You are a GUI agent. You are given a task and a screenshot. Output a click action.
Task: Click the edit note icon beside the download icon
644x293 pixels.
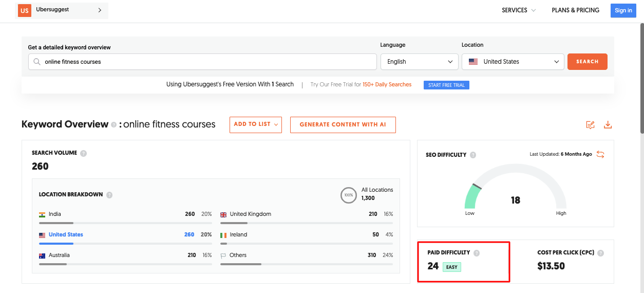click(591, 125)
